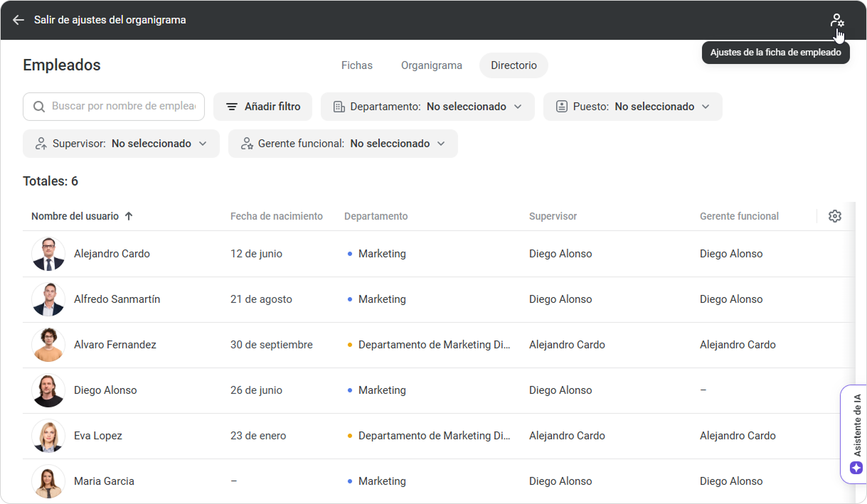Image resolution: width=867 pixels, height=504 pixels.
Task: Click the employee name search field
Action: [x=123, y=107]
